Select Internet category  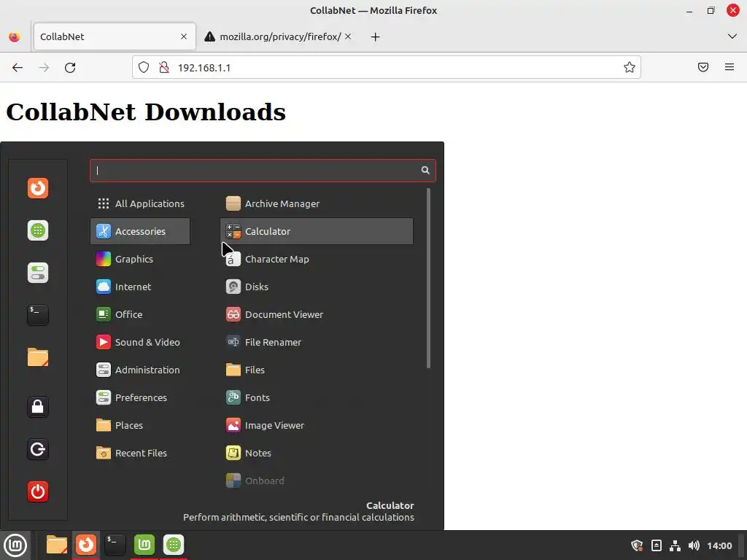click(x=140, y=287)
